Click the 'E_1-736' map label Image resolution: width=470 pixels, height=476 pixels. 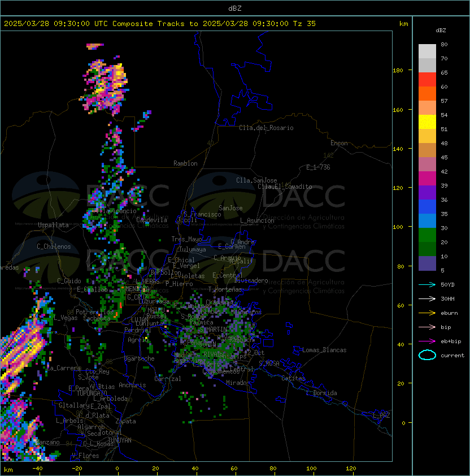point(318,167)
